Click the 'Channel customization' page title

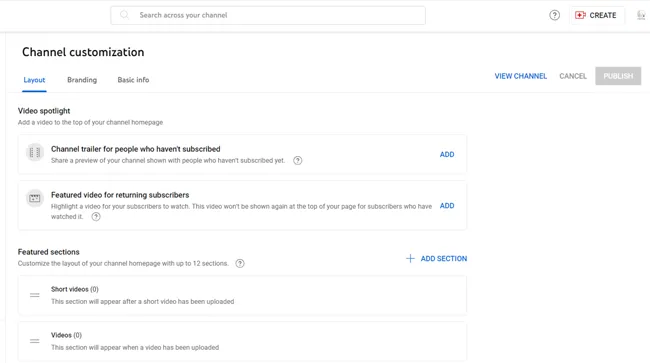tap(83, 52)
